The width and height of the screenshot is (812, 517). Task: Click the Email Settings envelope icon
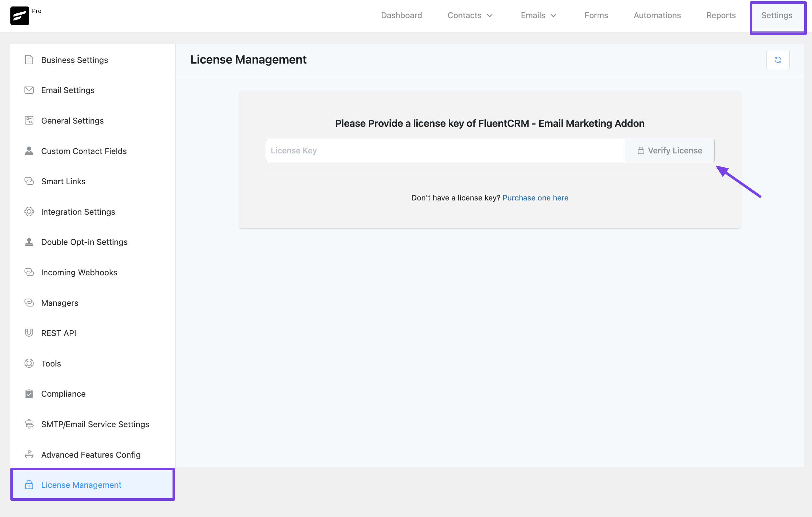point(29,90)
